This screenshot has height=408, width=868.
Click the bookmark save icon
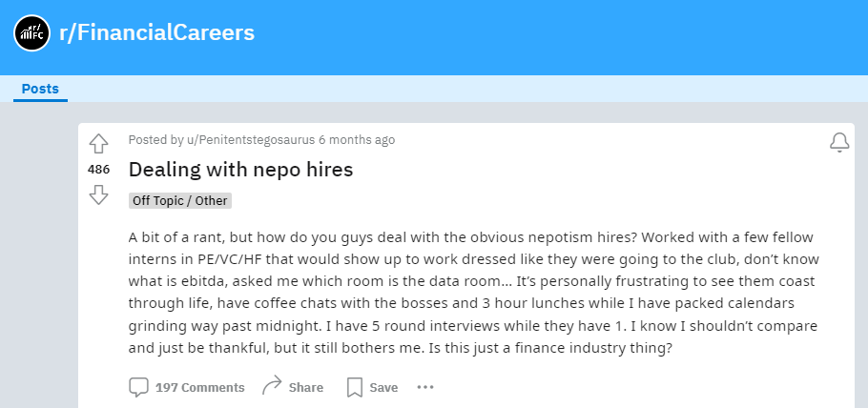pos(354,388)
